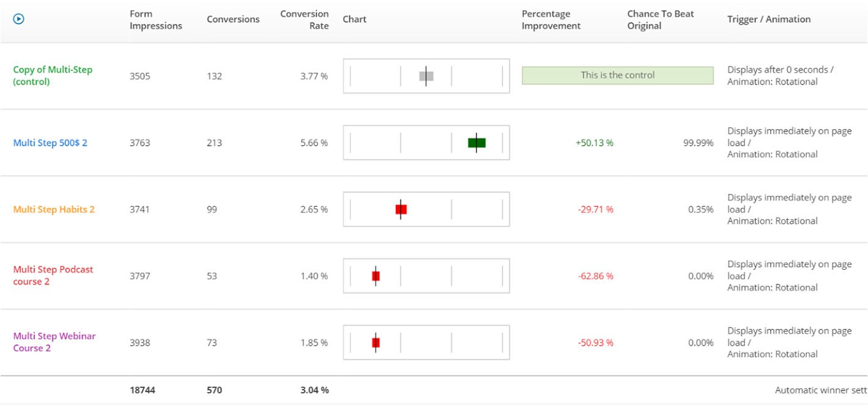Click the red box in Habits 2 chart
This screenshot has width=868, height=405.
[x=401, y=209]
